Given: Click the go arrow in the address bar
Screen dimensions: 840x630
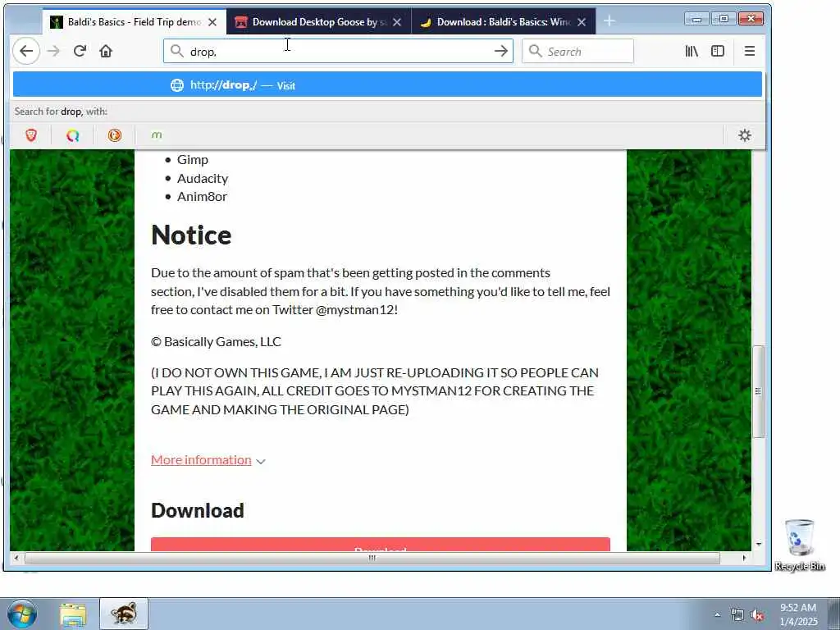Looking at the screenshot, I should click(501, 52).
